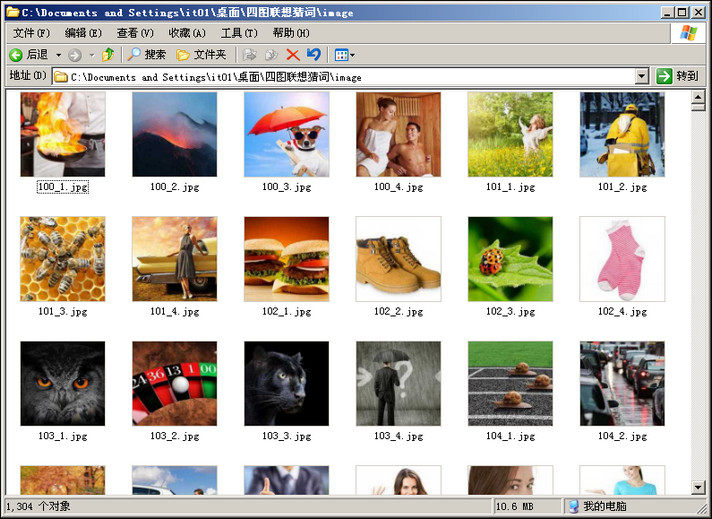Open the 收藏(A) menu

click(187, 33)
